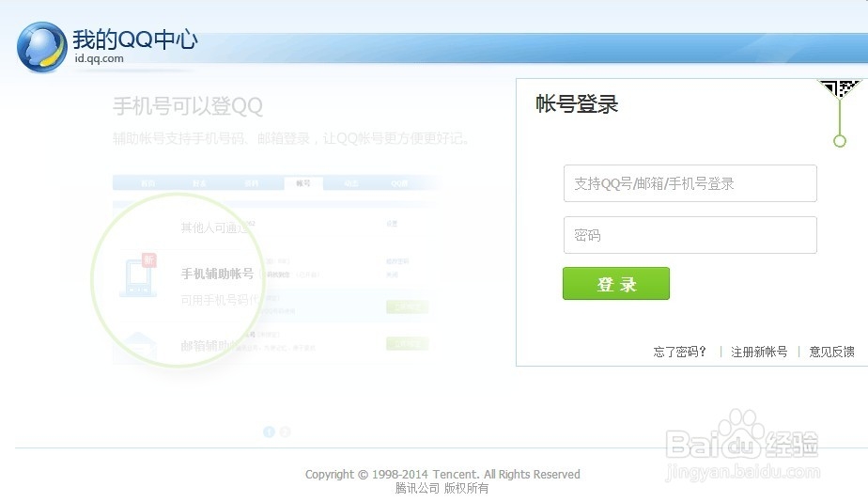Click the phone auxiliary account icon
This screenshot has height=502, width=868.
[138, 275]
